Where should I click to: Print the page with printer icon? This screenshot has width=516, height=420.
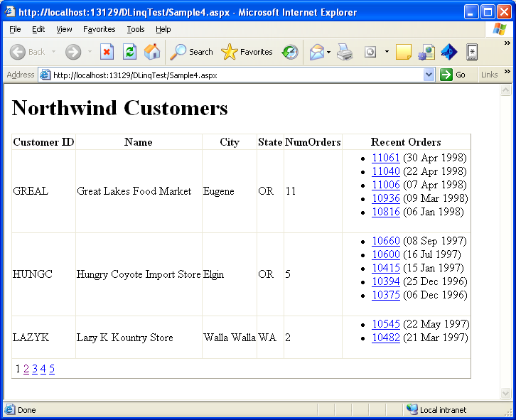(345, 52)
